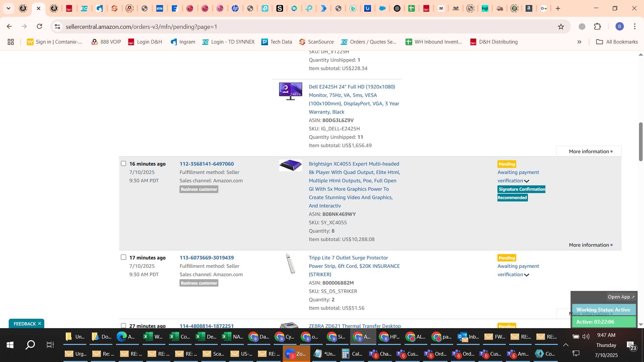Open the D&H Distributing bookmark
The height and width of the screenshot is (362, 644).
494,42
